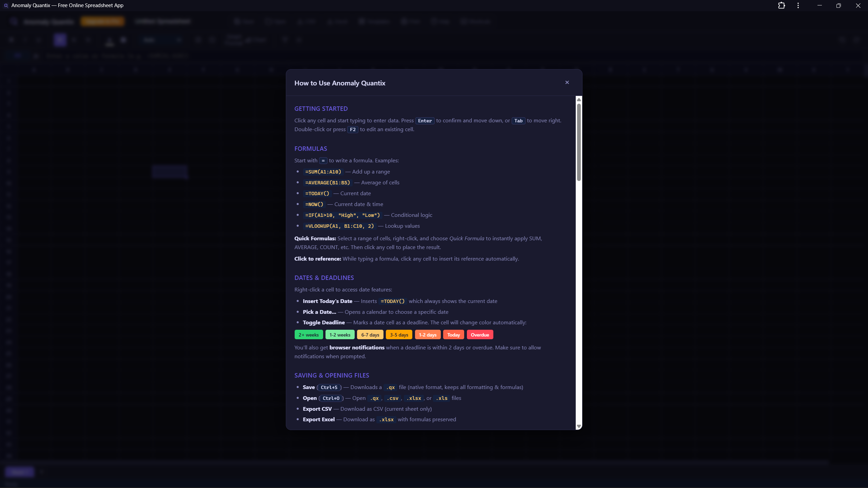Click the Anomaly Quantix title bar icon
The height and width of the screenshot is (488, 868).
tap(6, 5)
